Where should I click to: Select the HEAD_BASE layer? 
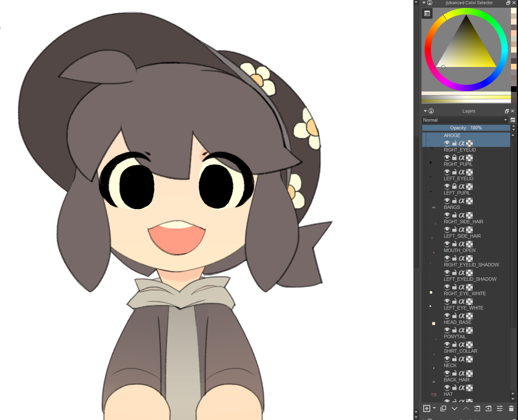458,322
